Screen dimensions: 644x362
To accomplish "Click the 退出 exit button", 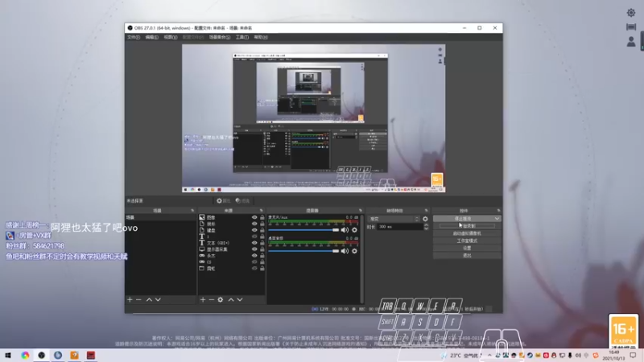I will tap(467, 256).
